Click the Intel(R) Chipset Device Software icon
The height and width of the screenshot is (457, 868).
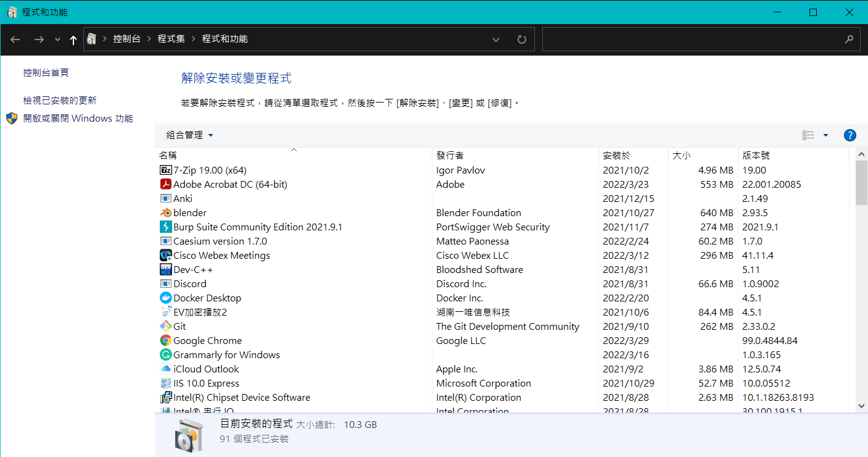(165, 397)
